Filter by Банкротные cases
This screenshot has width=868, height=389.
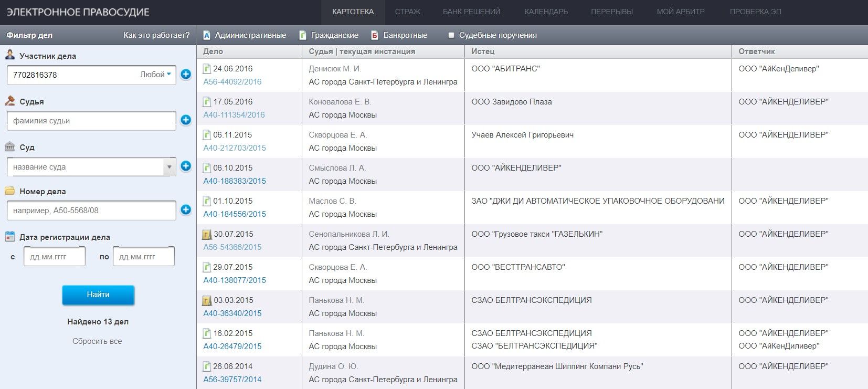coord(405,35)
